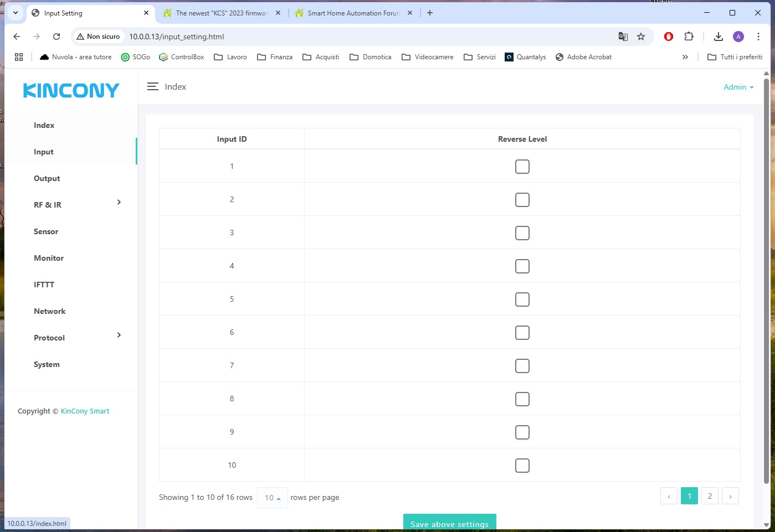This screenshot has width=775, height=532.
Task: Open the browser downloads icon
Action: (718, 37)
